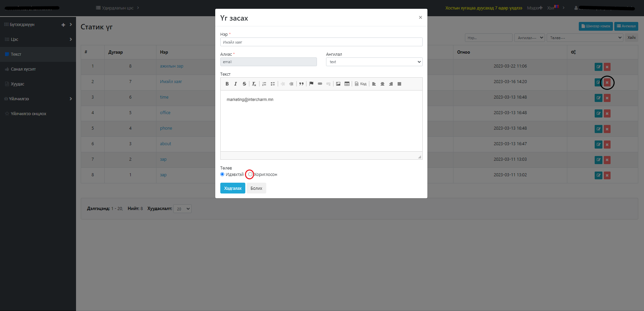Click the Нэр input field in dialog
644x311 pixels.
coord(321,42)
